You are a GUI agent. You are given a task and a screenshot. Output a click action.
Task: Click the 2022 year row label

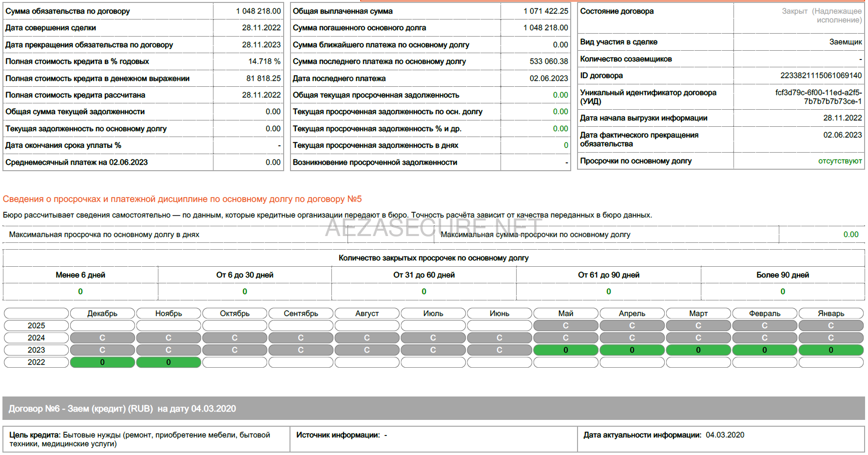(x=37, y=362)
